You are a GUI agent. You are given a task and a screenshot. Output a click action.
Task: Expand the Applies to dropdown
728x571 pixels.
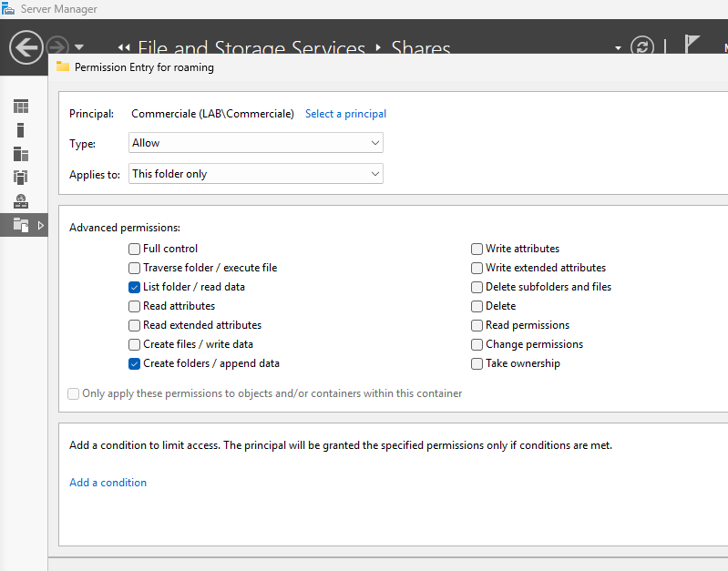[255, 174]
